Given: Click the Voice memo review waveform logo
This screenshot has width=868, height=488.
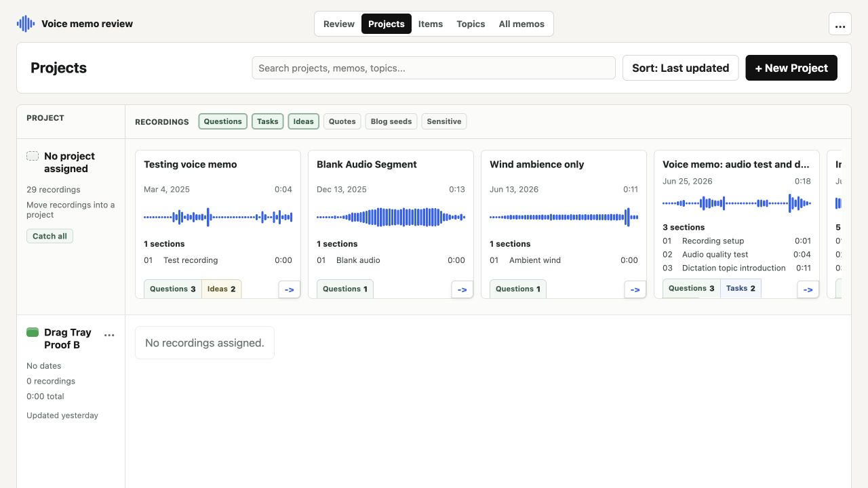Looking at the screenshot, I should coord(26,24).
